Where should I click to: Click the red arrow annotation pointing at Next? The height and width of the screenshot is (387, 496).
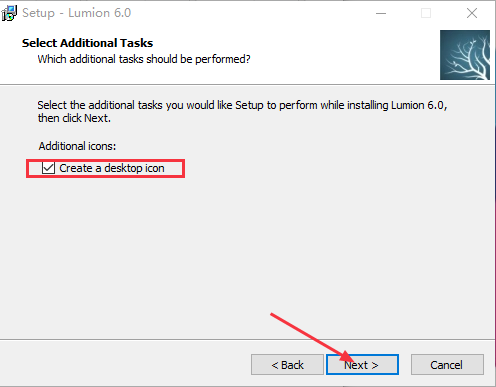(310, 337)
